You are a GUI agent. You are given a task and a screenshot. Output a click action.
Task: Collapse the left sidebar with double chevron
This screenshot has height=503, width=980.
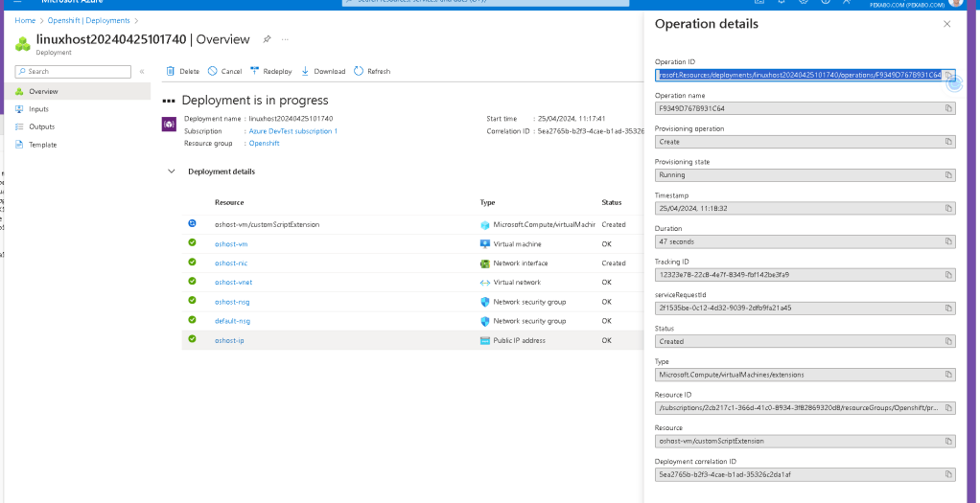142,72
